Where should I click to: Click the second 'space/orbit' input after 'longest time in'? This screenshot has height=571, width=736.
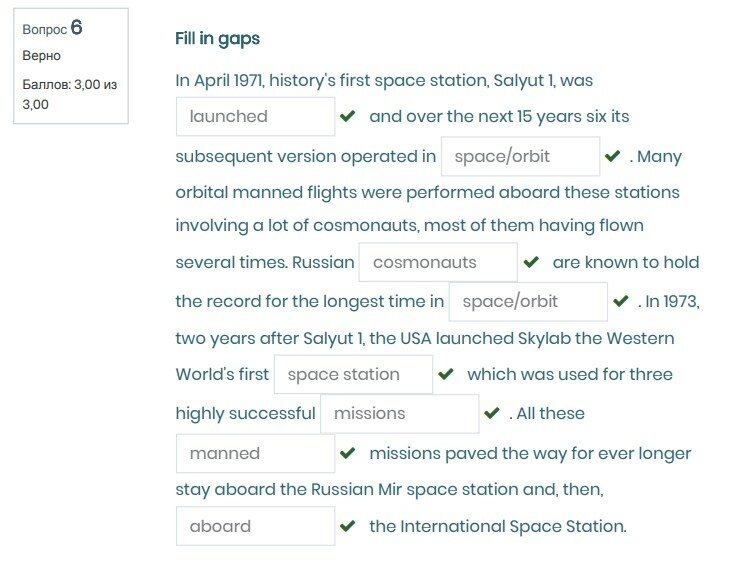528,301
